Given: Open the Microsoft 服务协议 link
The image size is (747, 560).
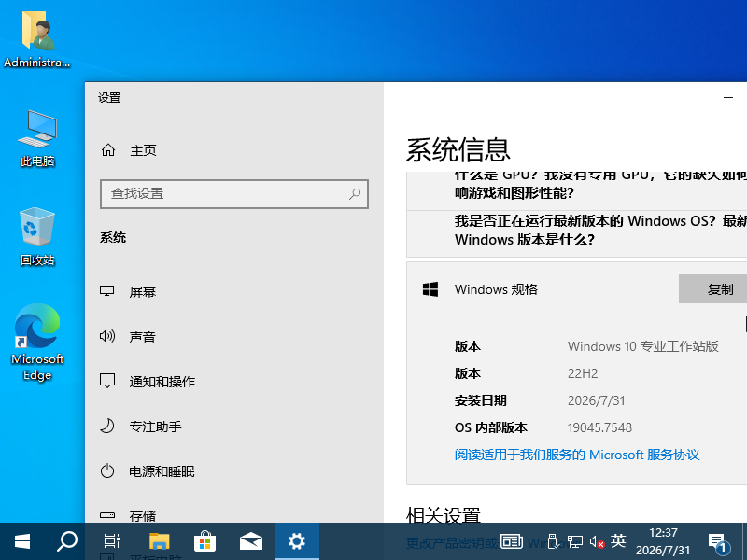Looking at the screenshot, I should pos(577,455).
